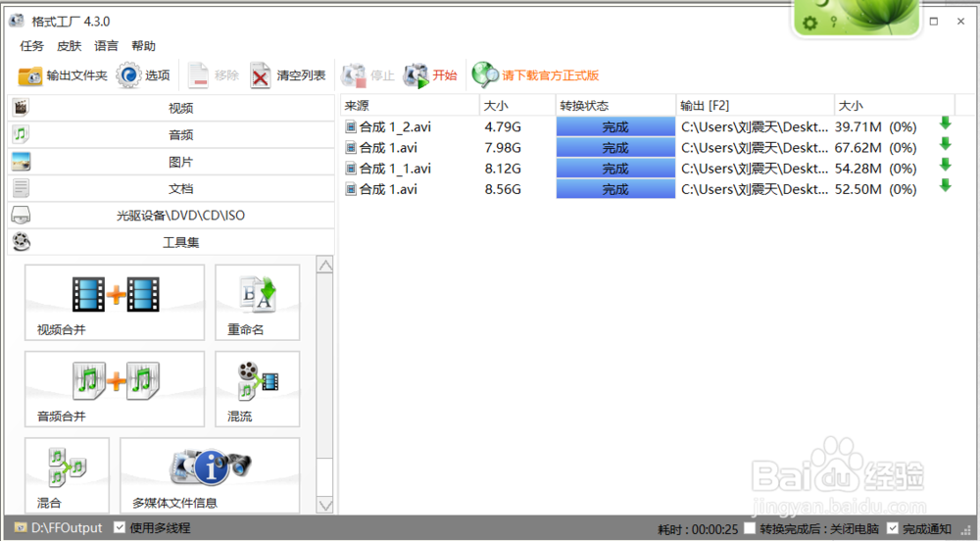
Task: Click the 音频 category music note icon
Action: click(x=21, y=134)
